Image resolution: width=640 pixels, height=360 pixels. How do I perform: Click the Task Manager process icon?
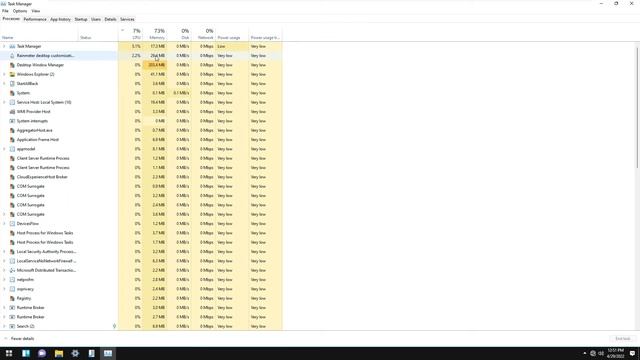point(12,47)
